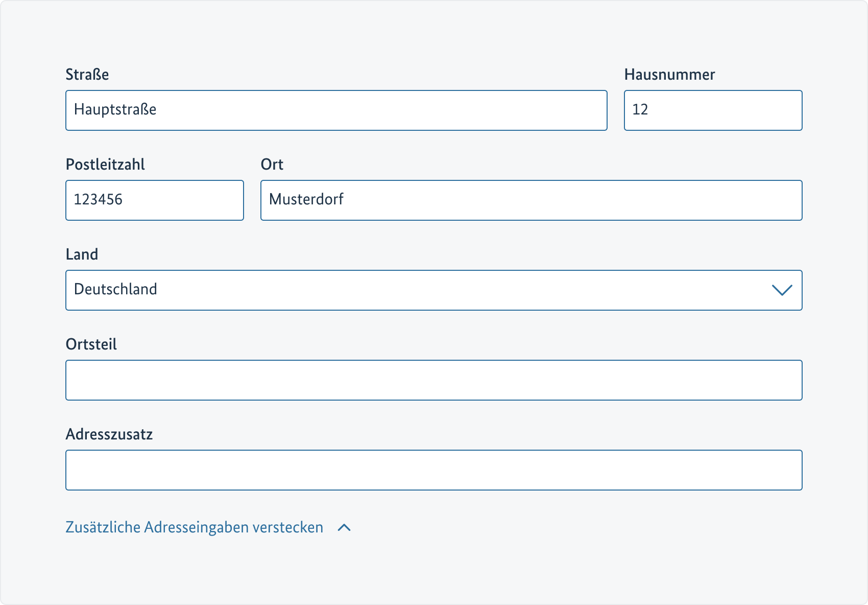
Task: Click on the '123456' postal code text
Action: [98, 199]
